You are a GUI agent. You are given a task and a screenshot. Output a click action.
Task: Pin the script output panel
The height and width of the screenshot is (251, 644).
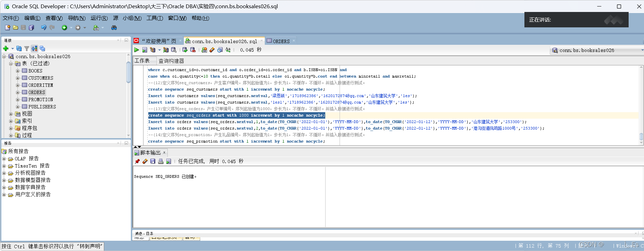[137, 161]
